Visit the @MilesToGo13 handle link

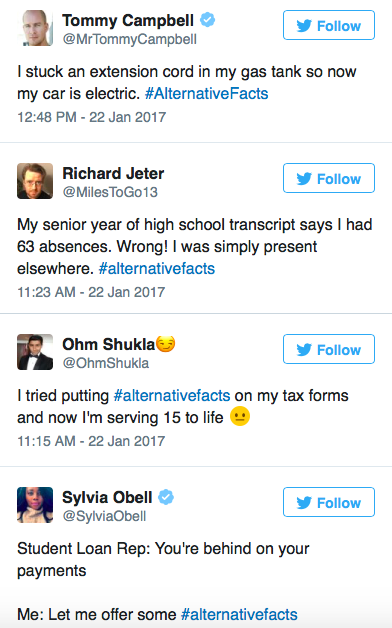click(110, 192)
